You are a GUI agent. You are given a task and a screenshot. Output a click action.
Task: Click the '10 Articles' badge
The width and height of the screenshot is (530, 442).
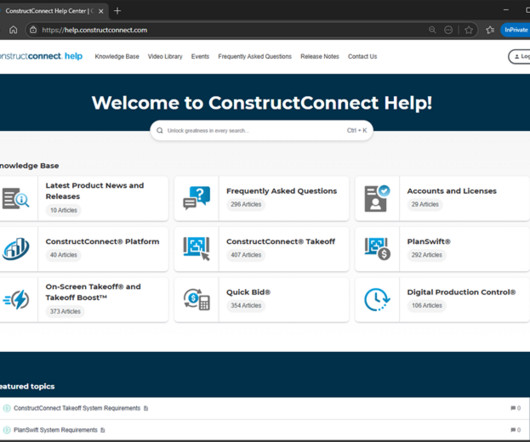(63, 210)
